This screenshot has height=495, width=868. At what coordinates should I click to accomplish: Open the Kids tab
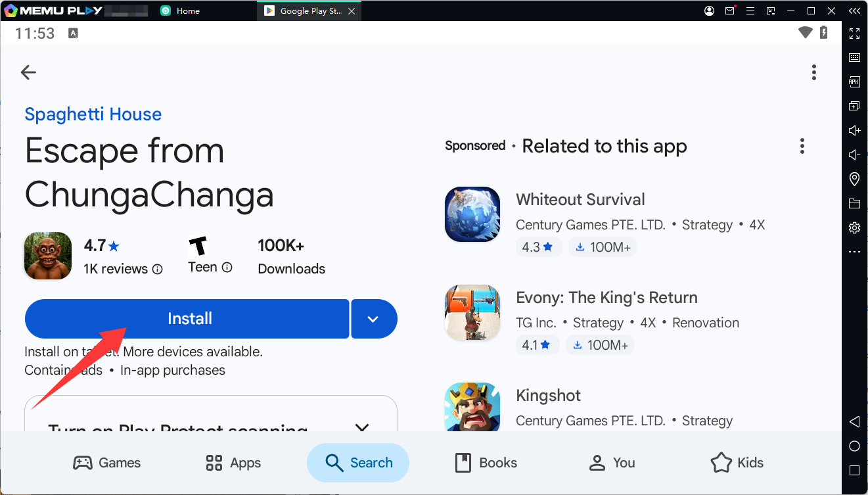point(737,463)
